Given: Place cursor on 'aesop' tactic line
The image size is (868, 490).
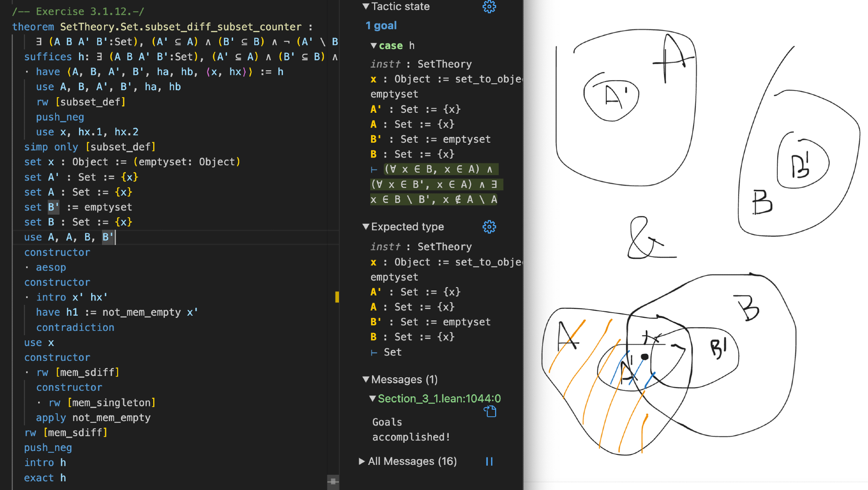Looking at the screenshot, I should tap(51, 268).
